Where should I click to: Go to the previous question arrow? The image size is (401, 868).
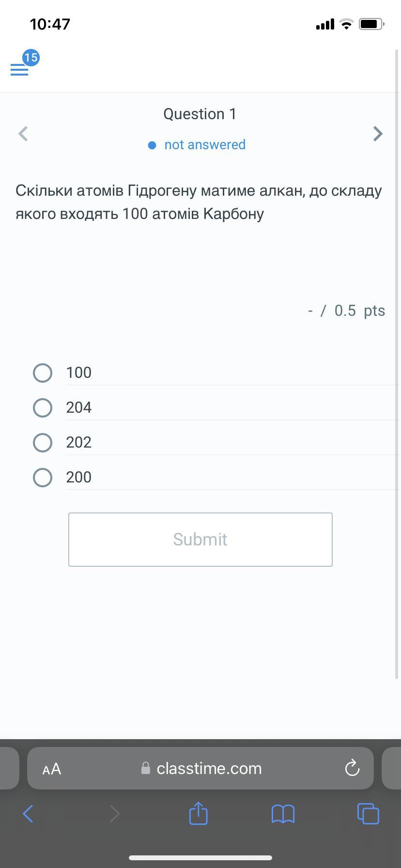[x=23, y=134]
